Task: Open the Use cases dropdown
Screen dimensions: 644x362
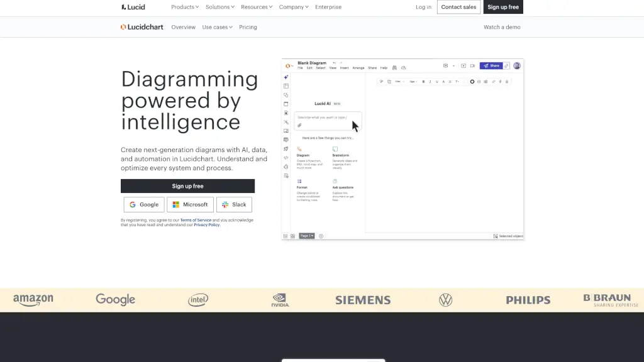Action: coord(217,27)
